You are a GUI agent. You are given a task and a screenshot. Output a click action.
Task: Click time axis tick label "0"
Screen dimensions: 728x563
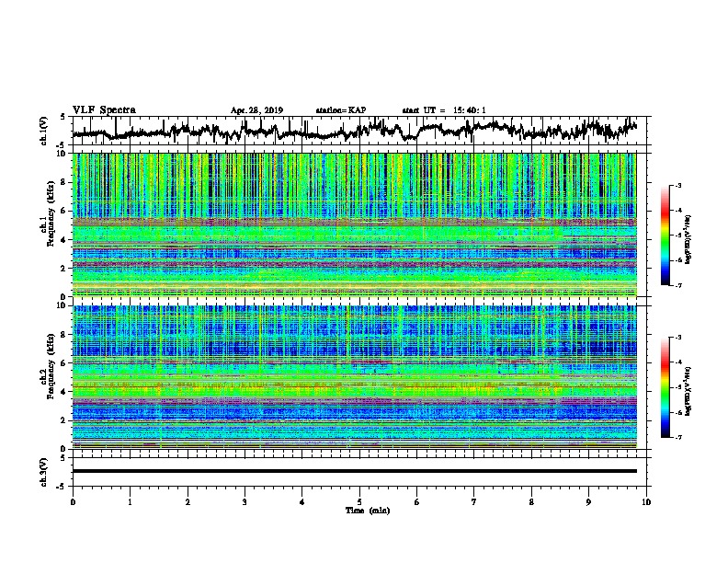[73, 502]
